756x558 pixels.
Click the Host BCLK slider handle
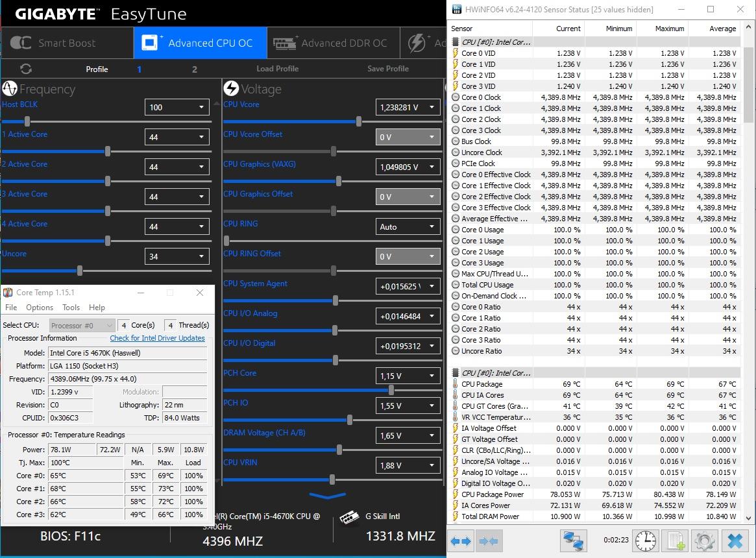click(x=27, y=121)
